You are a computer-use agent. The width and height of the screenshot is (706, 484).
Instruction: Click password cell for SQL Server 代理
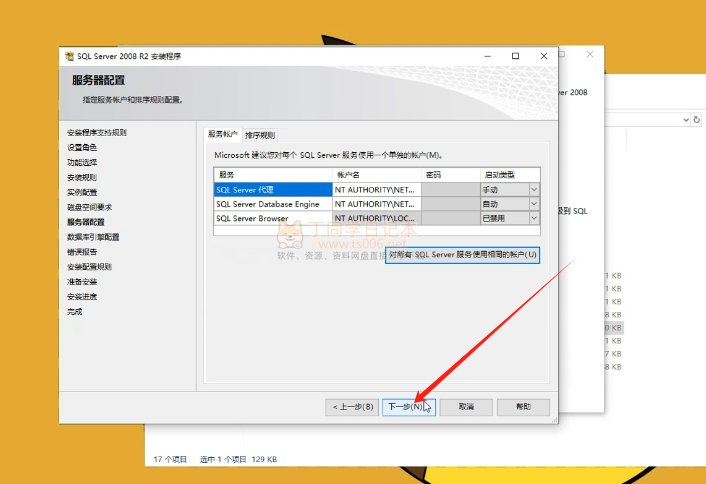(451, 190)
